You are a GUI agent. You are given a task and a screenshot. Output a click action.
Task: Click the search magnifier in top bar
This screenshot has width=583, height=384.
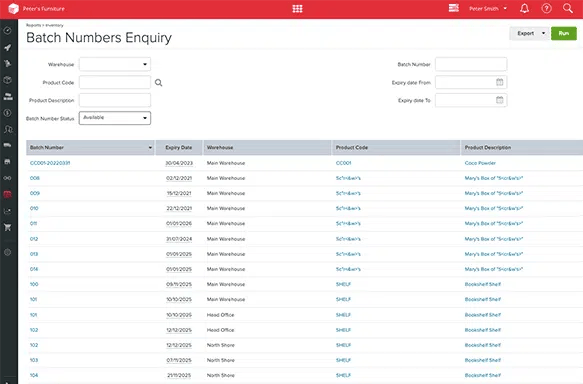[x=568, y=8]
